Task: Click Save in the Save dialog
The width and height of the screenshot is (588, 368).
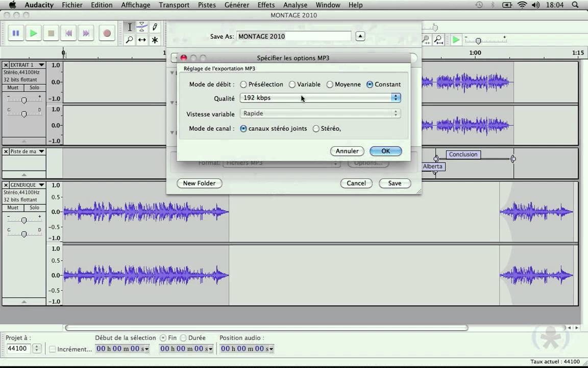Action: [395, 183]
